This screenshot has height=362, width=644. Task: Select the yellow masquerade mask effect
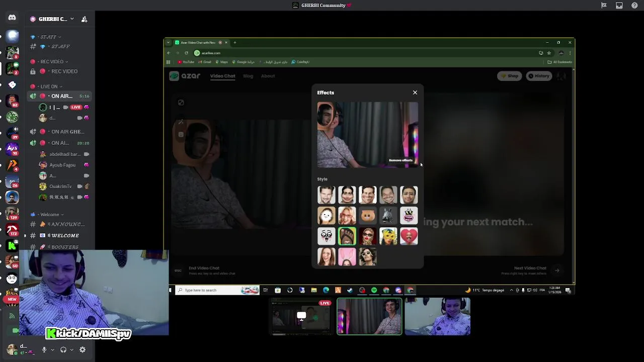388,236
